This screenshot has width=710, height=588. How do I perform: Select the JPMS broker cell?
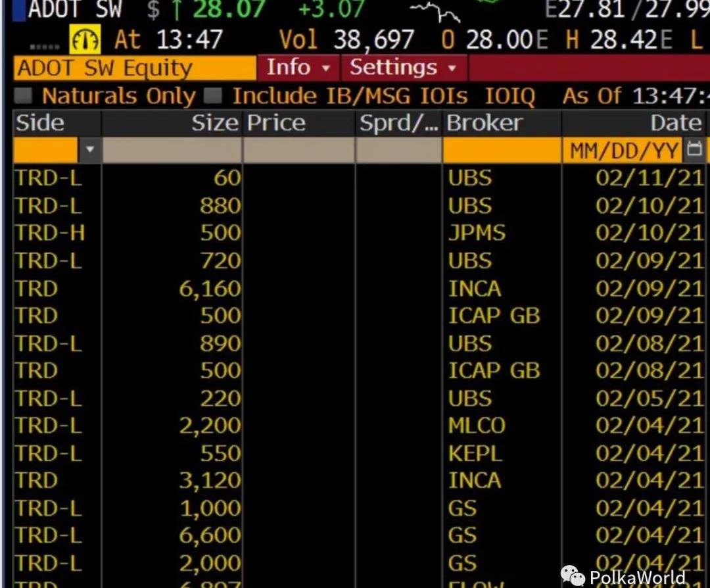(x=477, y=233)
